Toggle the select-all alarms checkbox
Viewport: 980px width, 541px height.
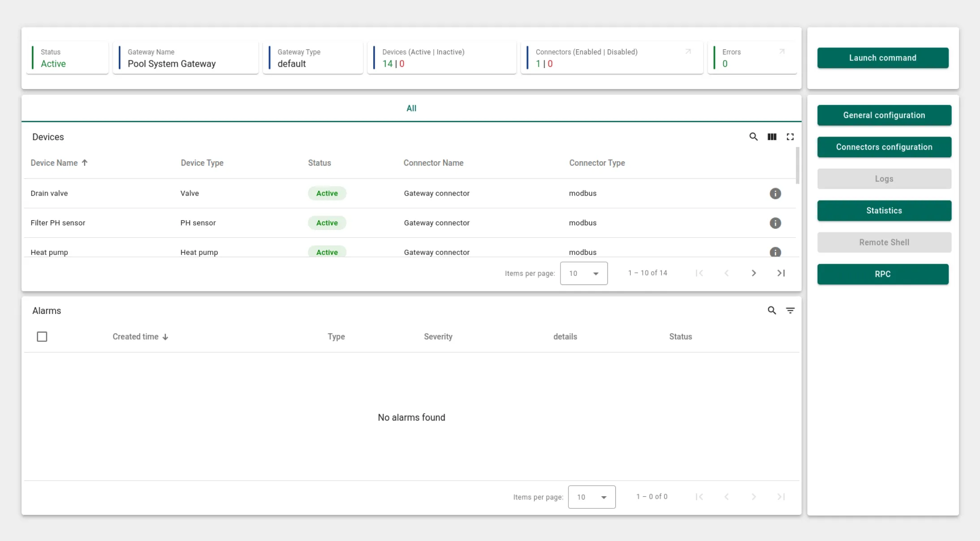[x=42, y=337]
